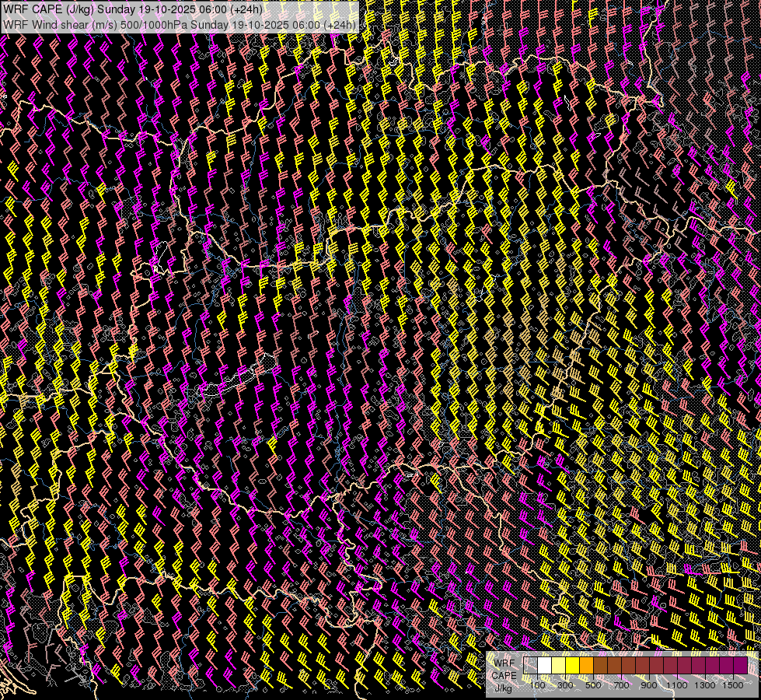Select the white swatch in the CAPE legend
This screenshot has height=700, width=761.
point(545,666)
